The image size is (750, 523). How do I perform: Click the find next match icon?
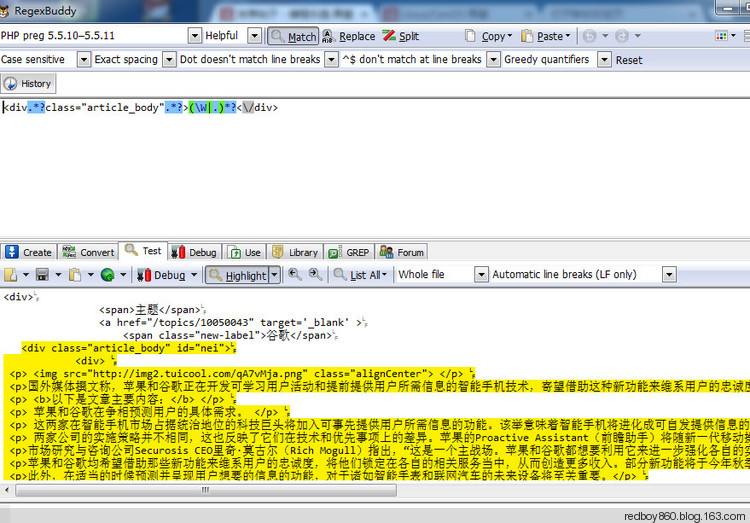click(315, 275)
